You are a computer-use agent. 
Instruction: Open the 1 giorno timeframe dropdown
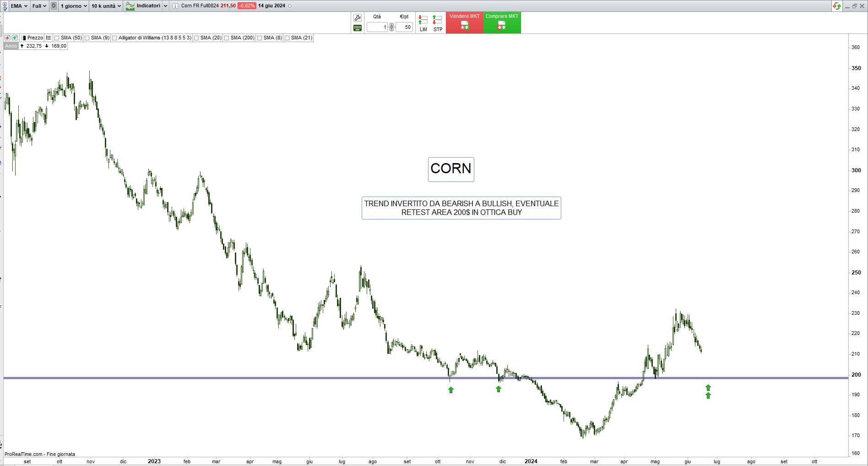73,6
